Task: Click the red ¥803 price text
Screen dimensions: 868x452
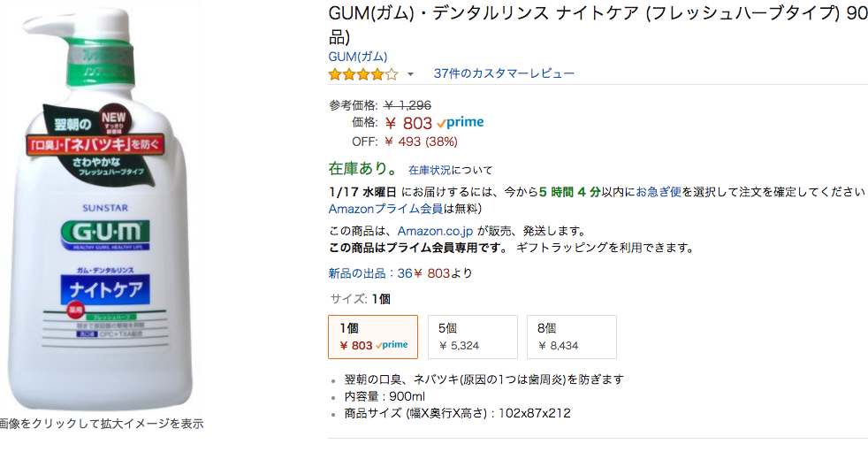Action: 408,123
